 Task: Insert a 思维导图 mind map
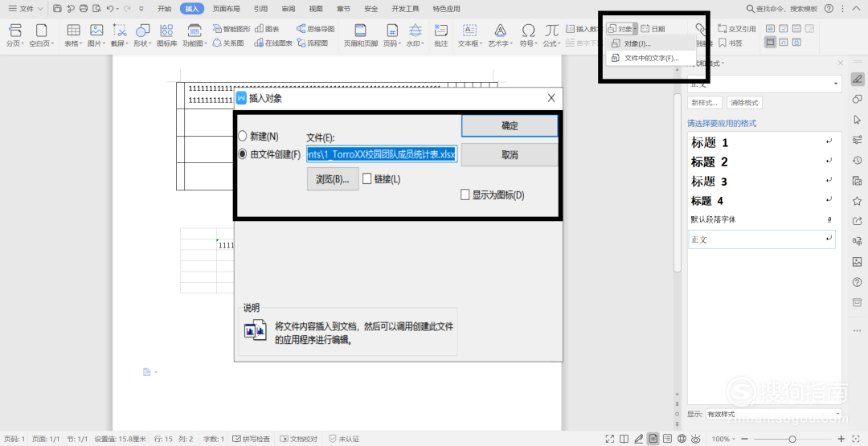coord(316,29)
